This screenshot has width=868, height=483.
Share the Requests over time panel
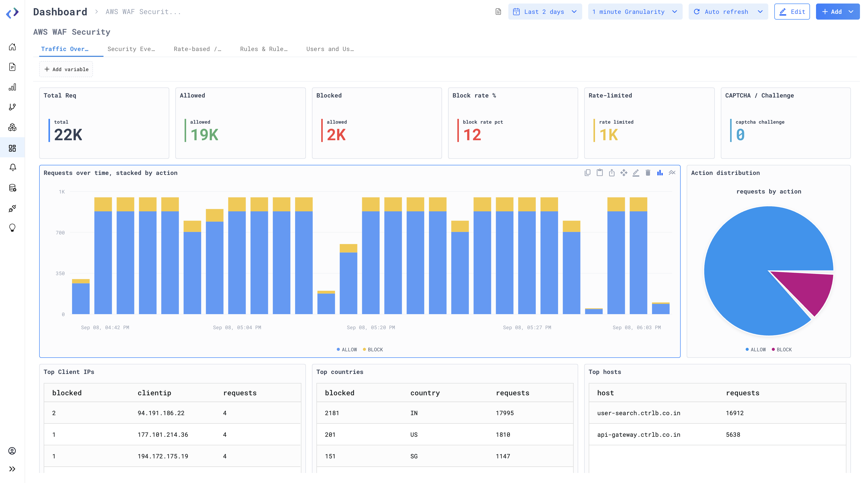[612, 173]
